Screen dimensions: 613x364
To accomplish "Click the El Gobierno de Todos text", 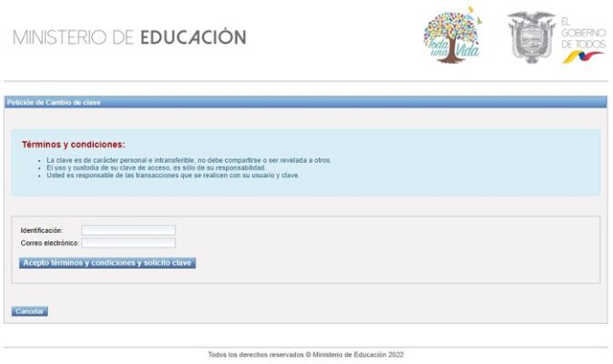I will pos(583,33).
